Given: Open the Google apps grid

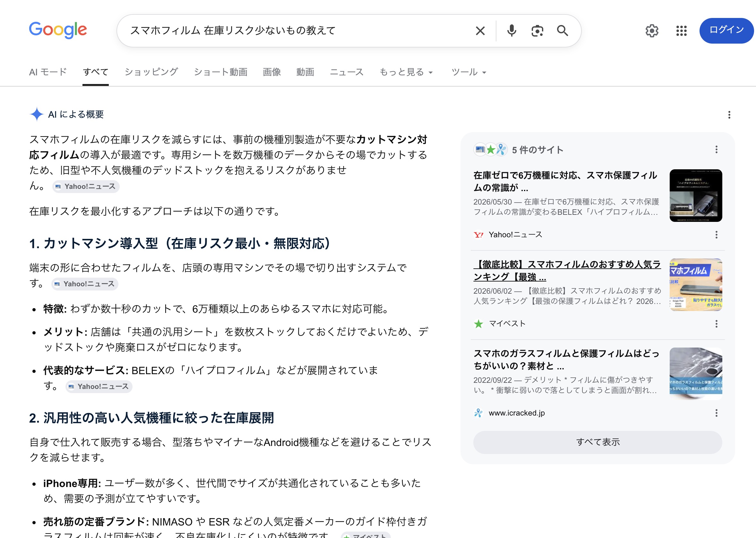Looking at the screenshot, I should click(x=681, y=31).
